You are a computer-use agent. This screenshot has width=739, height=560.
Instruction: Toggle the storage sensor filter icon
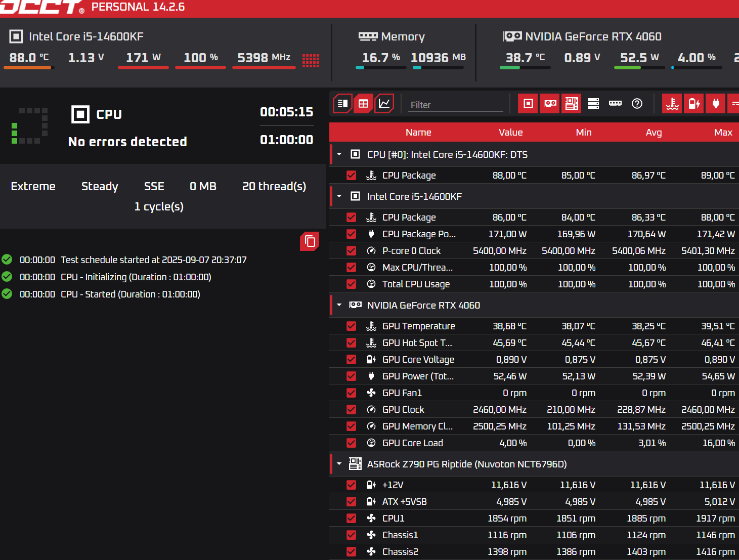[x=593, y=104]
